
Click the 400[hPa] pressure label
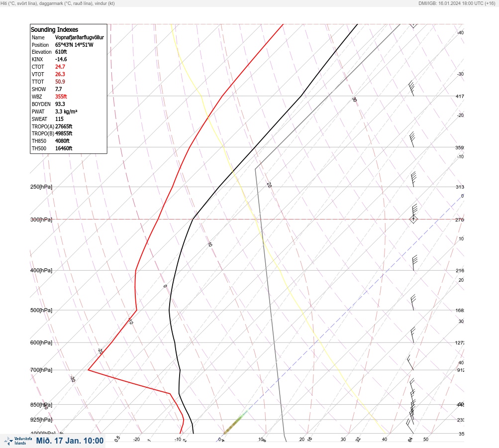[x=41, y=270]
